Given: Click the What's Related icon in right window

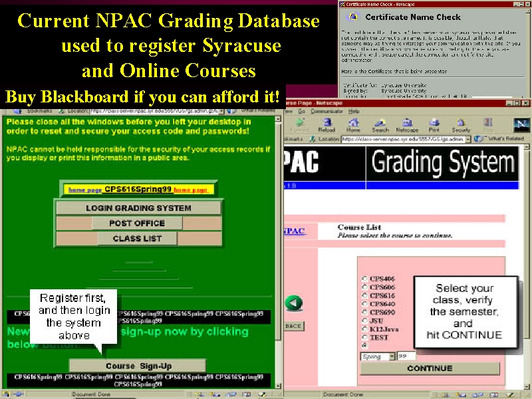Looking at the screenshot, I should pos(478,139).
